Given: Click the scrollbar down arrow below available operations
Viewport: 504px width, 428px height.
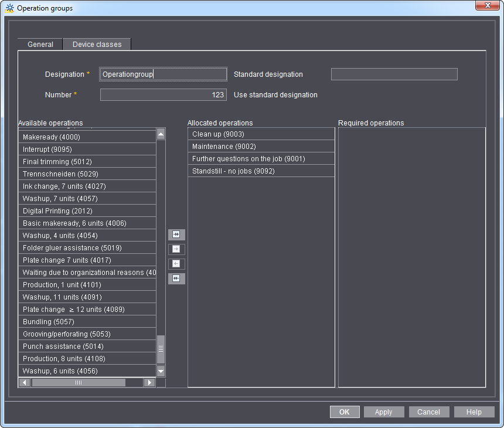Looking at the screenshot, I should (x=161, y=371).
